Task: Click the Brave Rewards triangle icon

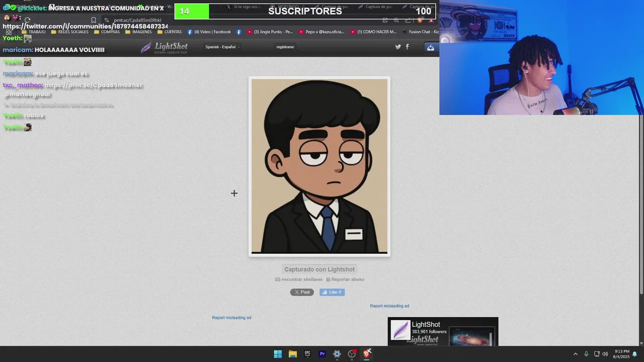Action: click(x=431, y=20)
